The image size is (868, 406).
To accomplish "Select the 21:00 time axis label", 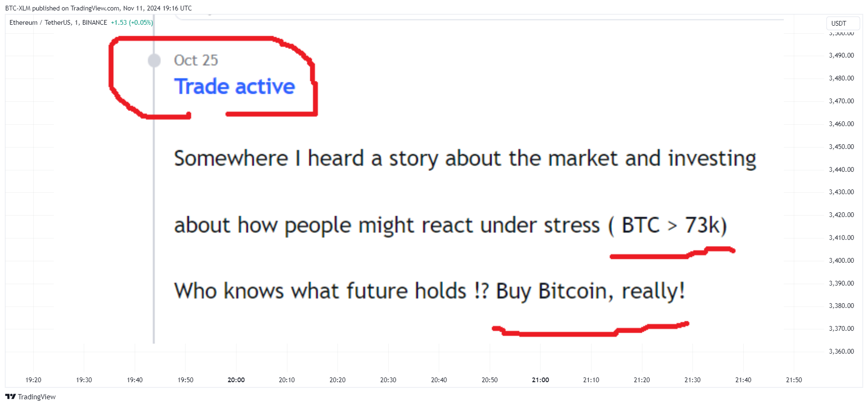I will [541, 380].
